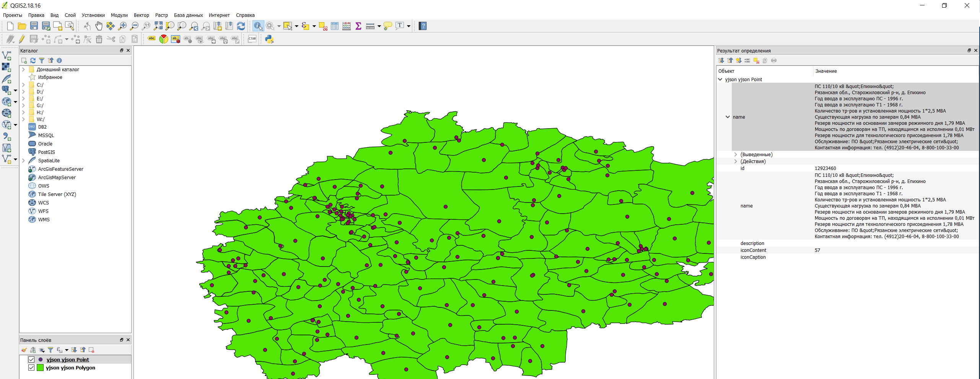980x379 pixels.
Task: Collapse the name attribute in identify results
Action: [727, 117]
